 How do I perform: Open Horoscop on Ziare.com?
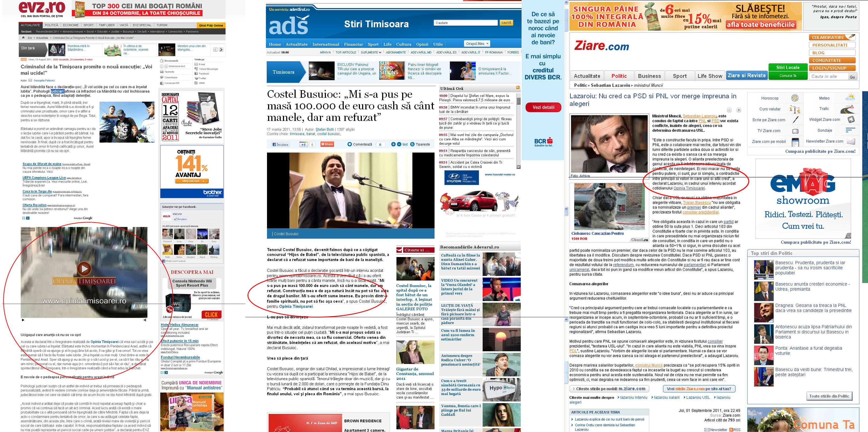[x=770, y=98]
